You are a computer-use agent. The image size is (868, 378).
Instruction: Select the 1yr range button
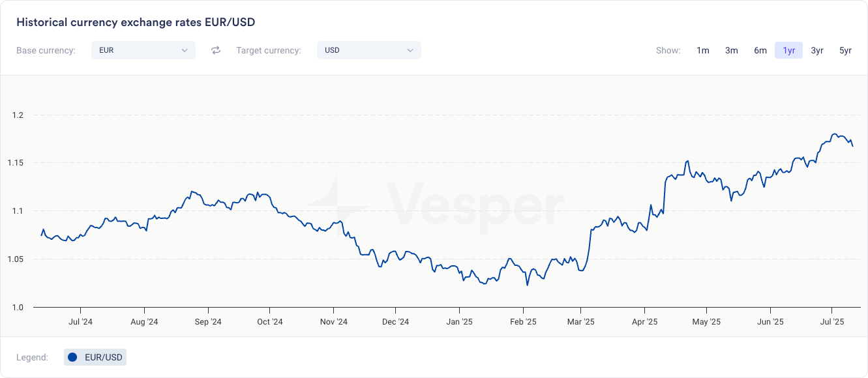coord(789,50)
